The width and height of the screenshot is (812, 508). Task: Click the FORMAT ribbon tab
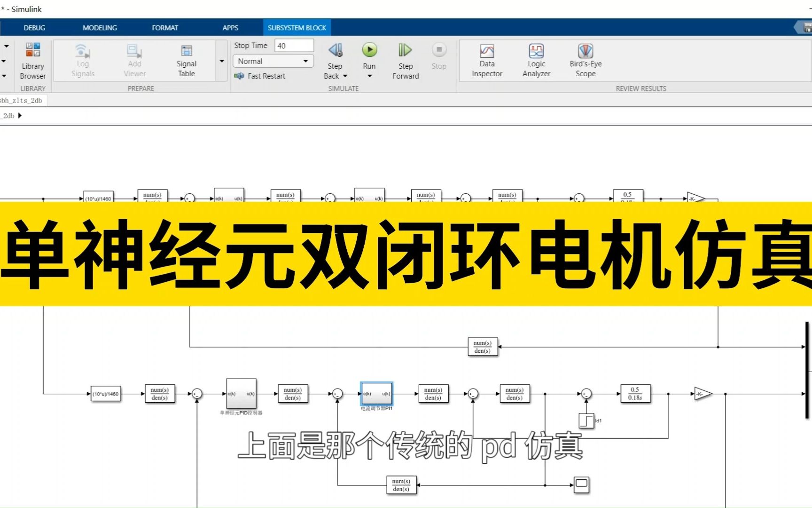click(x=165, y=27)
